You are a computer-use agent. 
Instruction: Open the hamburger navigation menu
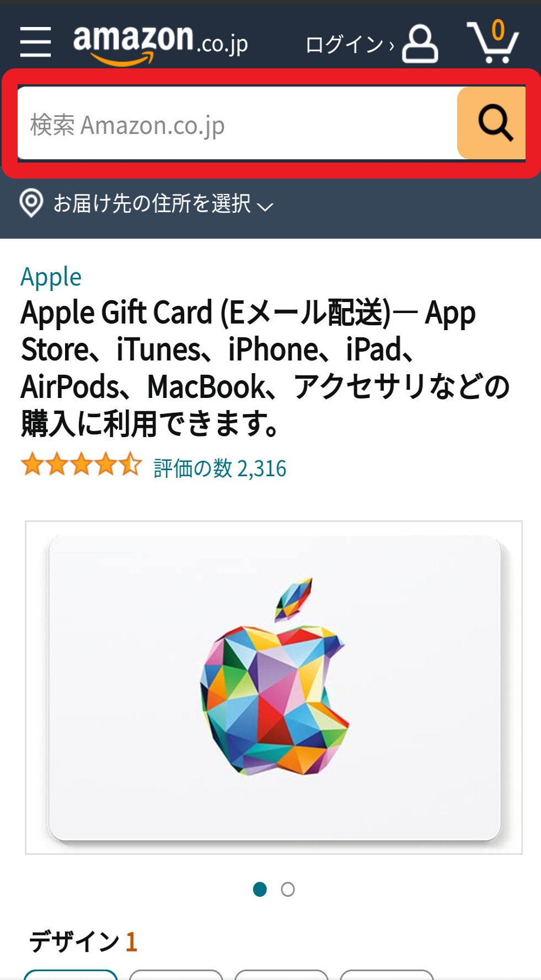[x=35, y=42]
